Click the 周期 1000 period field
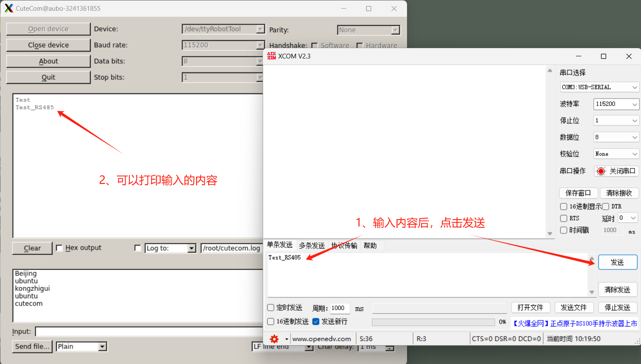Viewport: 641px width, 364px height. 339,308
